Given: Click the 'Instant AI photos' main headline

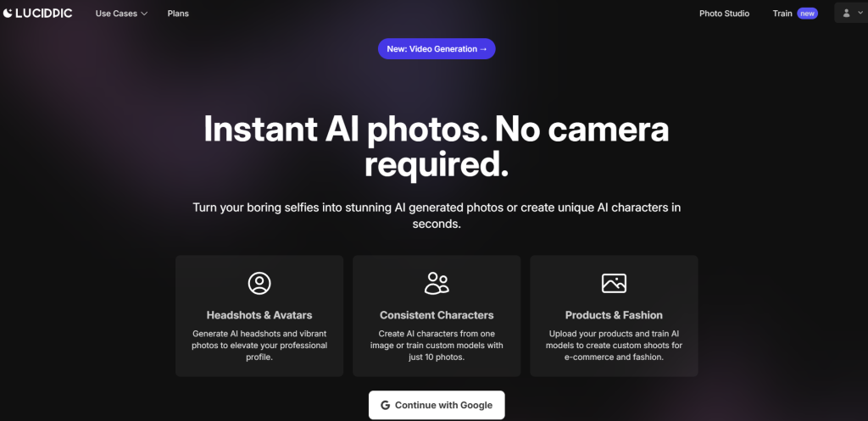Looking at the screenshot, I should pyautogui.click(x=437, y=146).
